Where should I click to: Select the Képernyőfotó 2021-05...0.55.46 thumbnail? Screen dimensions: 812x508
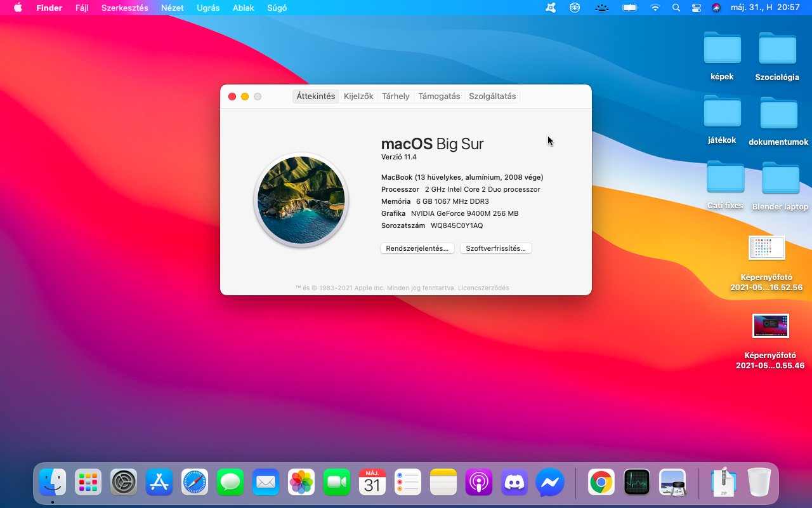(770, 326)
